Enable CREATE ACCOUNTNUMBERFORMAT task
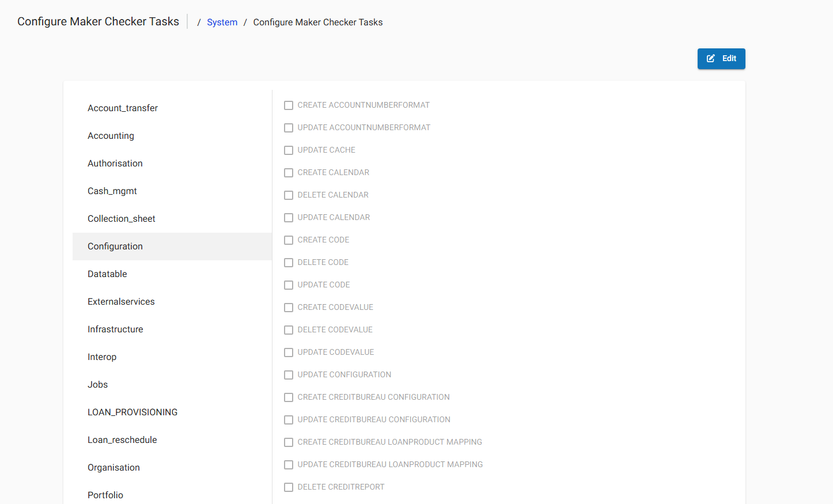Image resolution: width=833 pixels, height=504 pixels. tap(289, 105)
